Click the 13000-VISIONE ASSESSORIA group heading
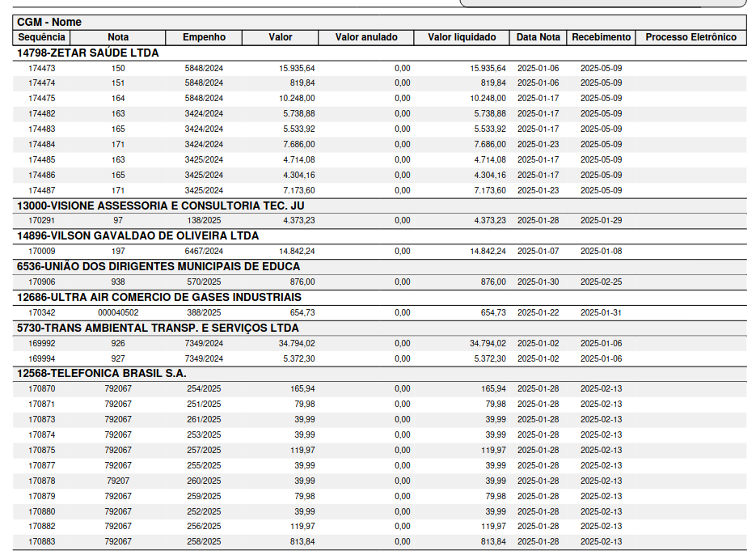 pos(161,206)
